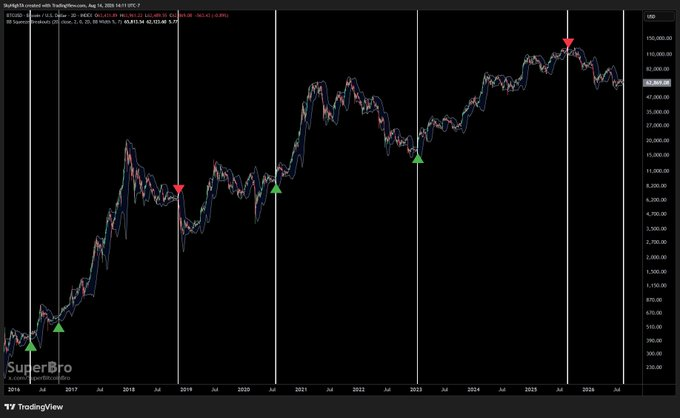Click the x.com/SuperBitcoinBro link text
This screenshot has height=418, width=680.
[x=39, y=378]
